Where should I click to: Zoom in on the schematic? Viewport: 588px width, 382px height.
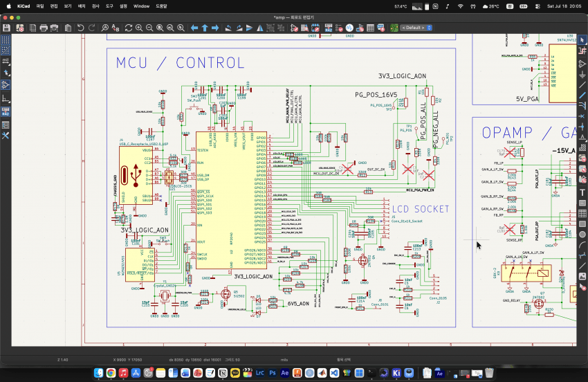(x=139, y=28)
